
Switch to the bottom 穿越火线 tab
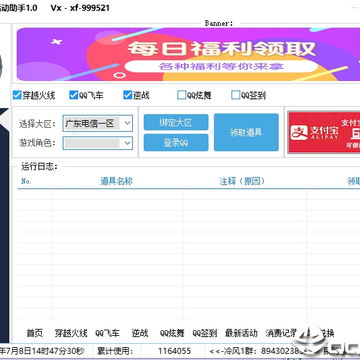tap(71, 333)
